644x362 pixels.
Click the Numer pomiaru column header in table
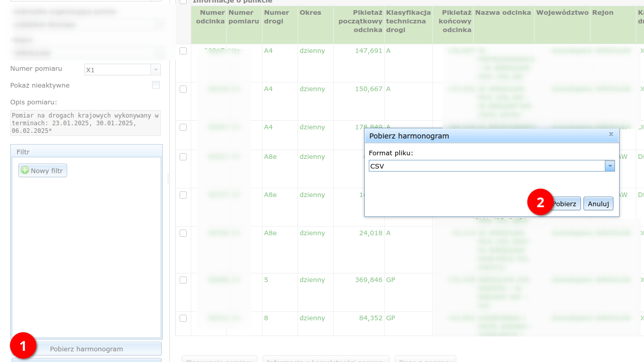pos(244,25)
